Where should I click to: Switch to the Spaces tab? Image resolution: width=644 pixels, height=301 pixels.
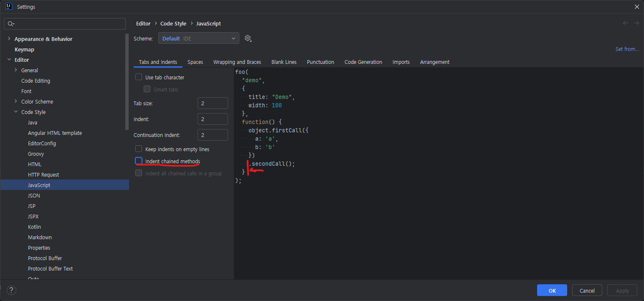coord(195,62)
